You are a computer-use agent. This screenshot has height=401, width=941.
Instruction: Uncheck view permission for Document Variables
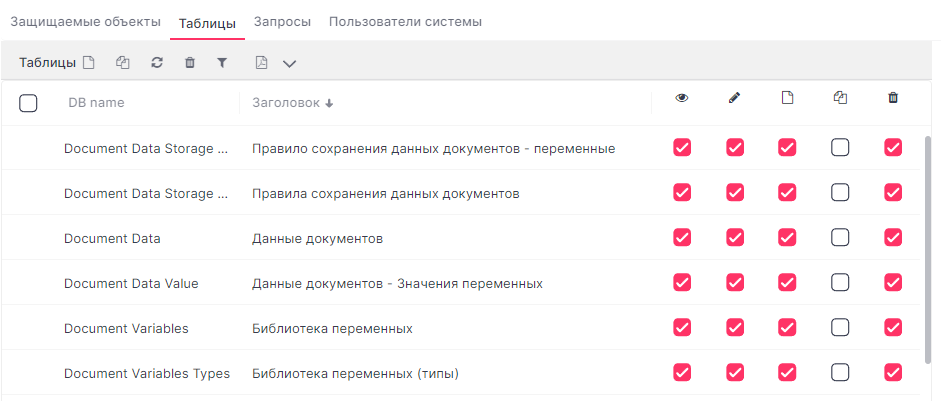(682, 327)
